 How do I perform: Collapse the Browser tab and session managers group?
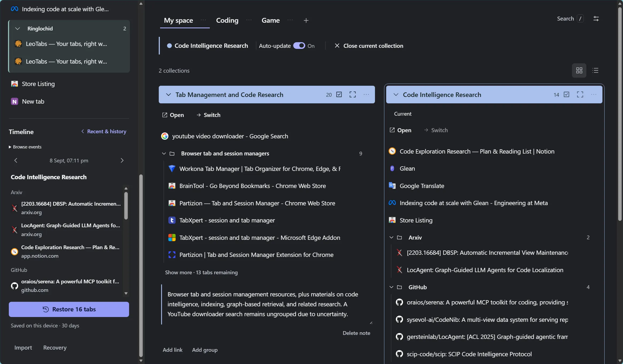coord(164,154)
